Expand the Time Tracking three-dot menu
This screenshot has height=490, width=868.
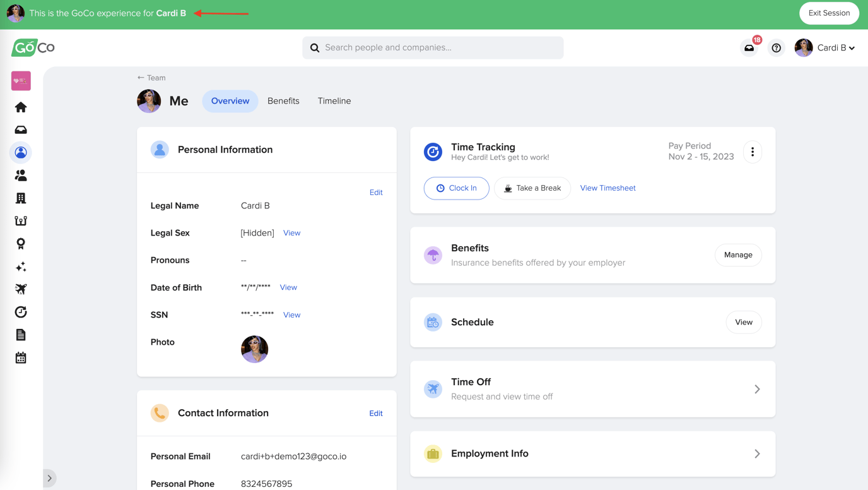click(x=752, y=152)
